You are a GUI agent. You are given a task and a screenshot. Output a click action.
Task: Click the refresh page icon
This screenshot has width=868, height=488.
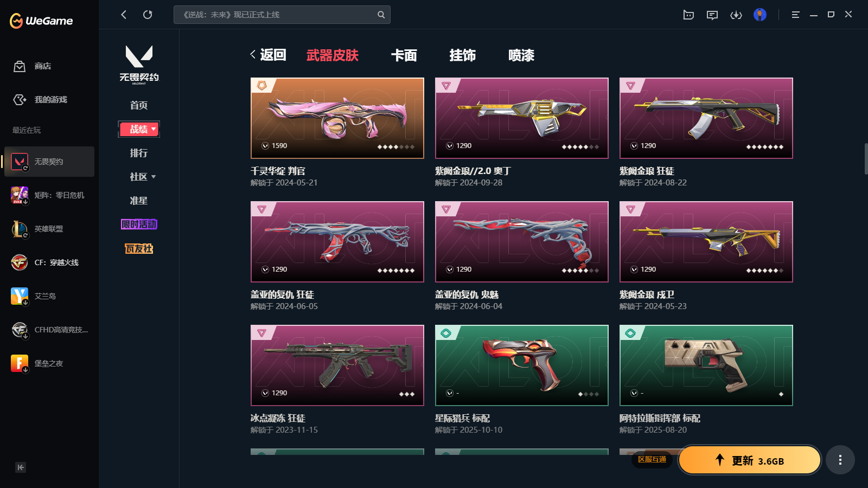point(148,15)
